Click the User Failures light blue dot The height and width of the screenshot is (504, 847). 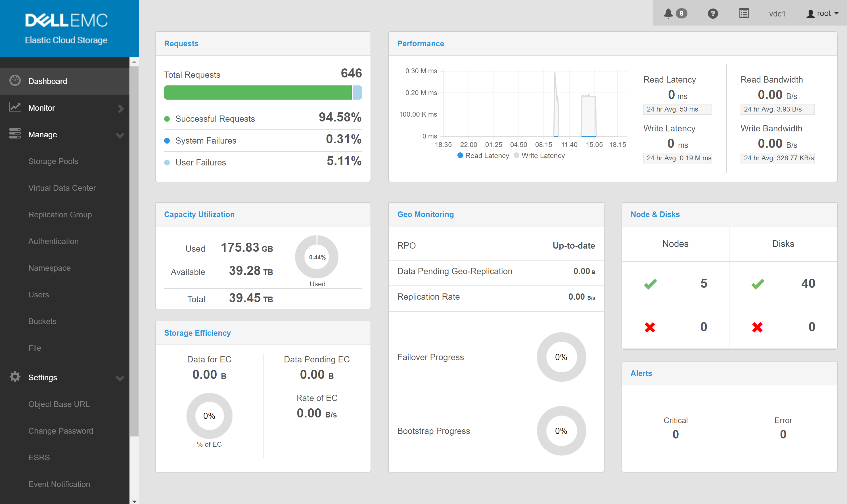[167, 162]
